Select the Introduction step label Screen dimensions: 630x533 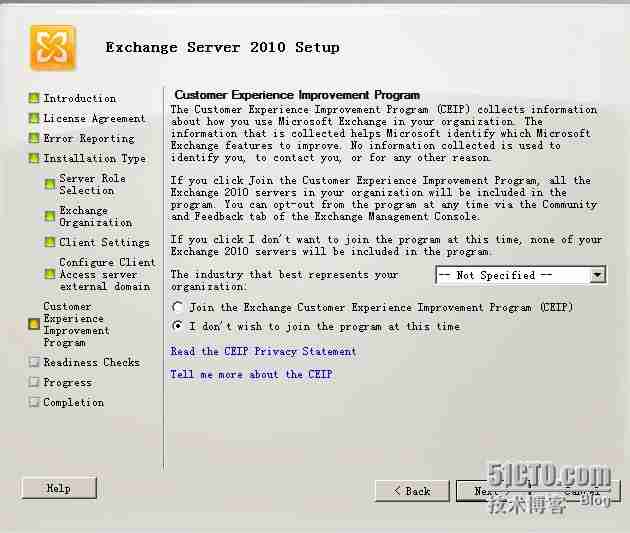tap(80, 98)
